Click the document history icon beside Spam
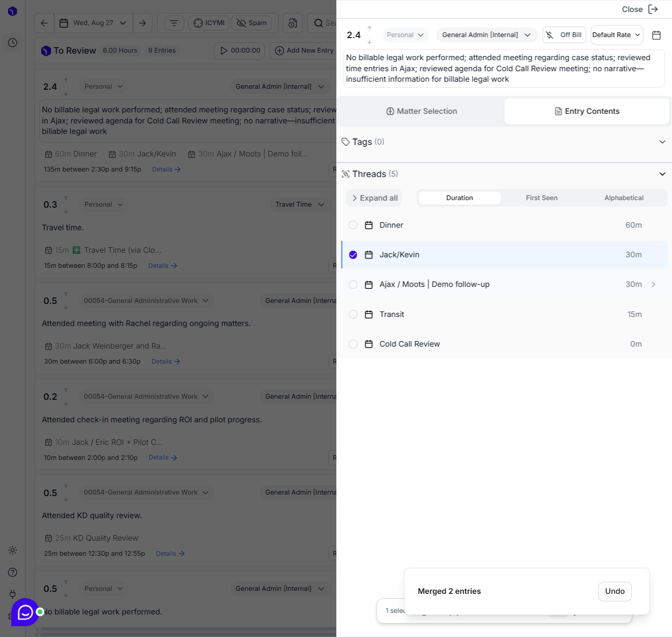 click(293, 23)
